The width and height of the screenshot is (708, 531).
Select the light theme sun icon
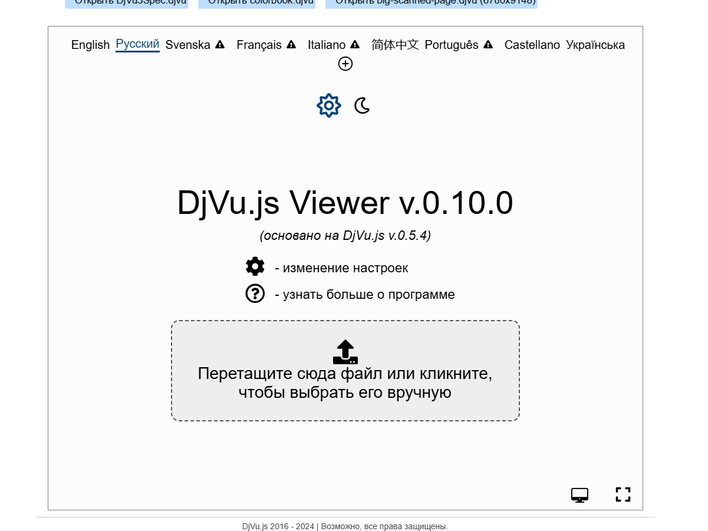[x=329, y=106]
